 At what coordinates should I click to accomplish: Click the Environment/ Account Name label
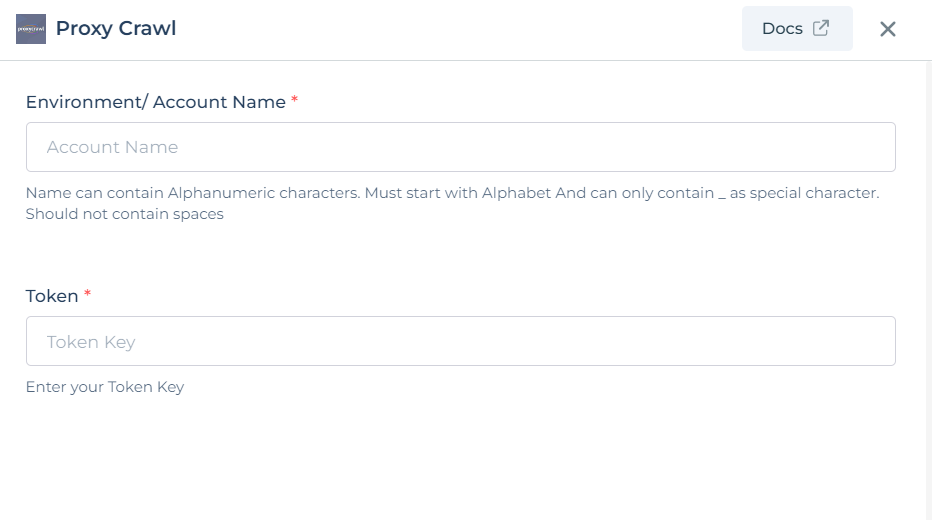pyautogui.click(x=156, y=102)
